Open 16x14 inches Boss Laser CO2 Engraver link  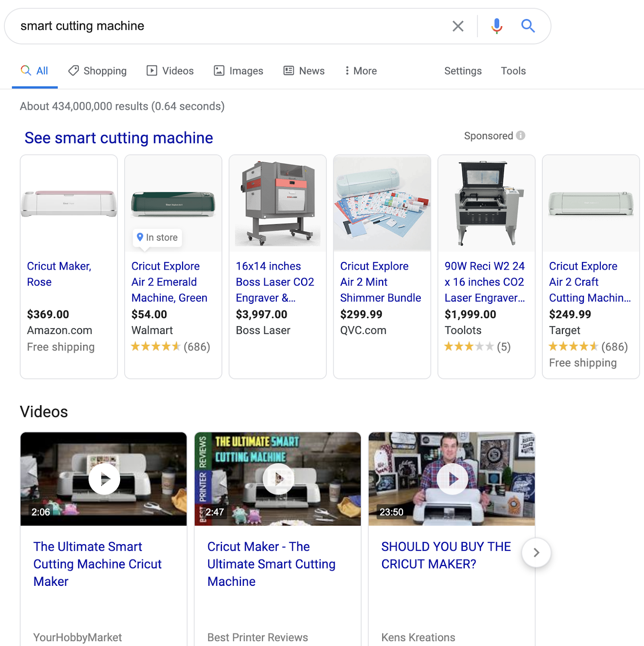275,282
